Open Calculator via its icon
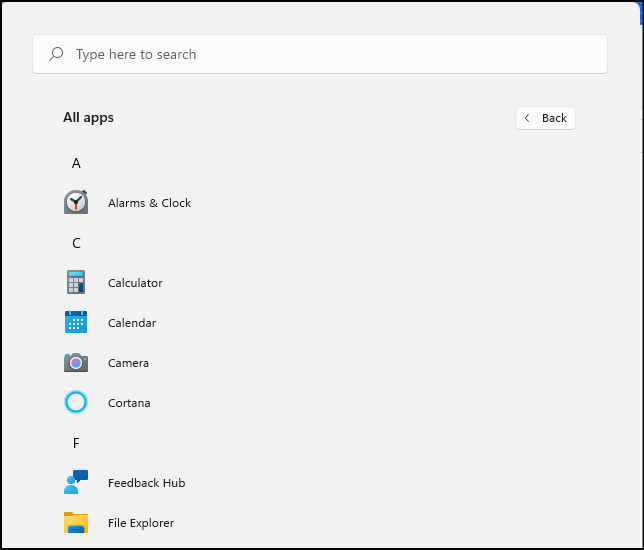This screenshot has width=644, height=550. (76, 283)
